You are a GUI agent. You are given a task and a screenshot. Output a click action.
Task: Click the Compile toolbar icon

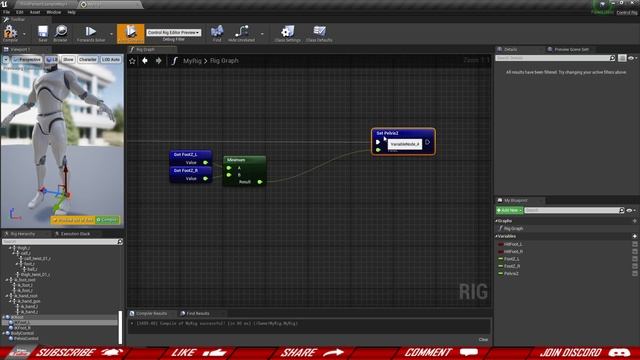(10, 33)
